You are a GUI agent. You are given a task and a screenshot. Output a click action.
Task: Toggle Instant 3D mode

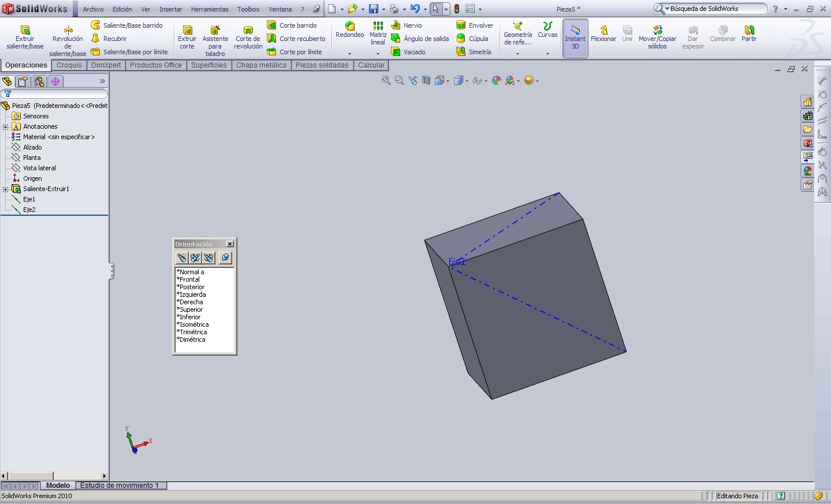point(575,38)
